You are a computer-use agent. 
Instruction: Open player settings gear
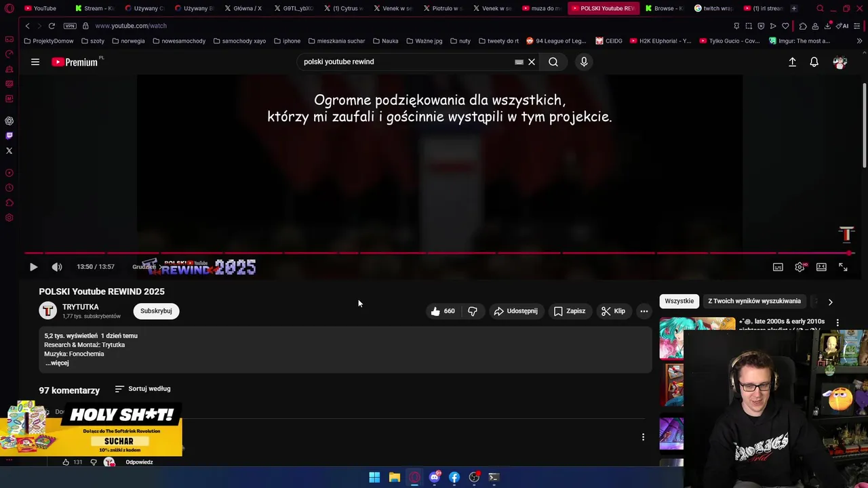pos(800,267)
